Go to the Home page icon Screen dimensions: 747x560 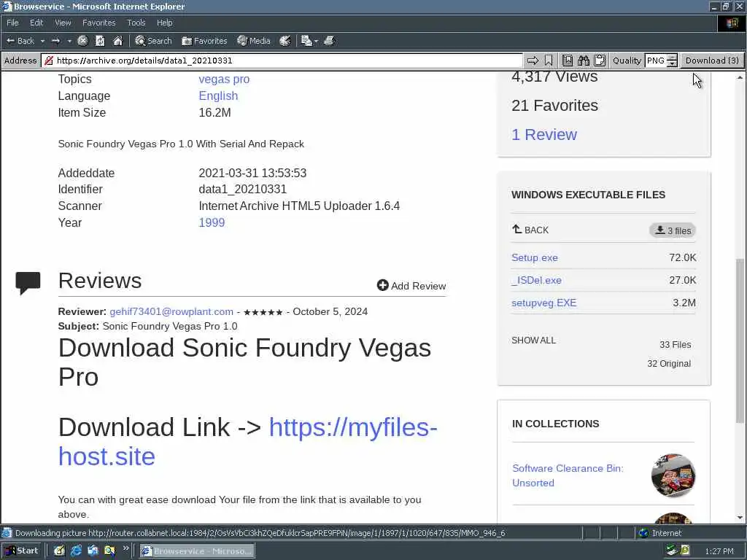click(x=117, y=41)
